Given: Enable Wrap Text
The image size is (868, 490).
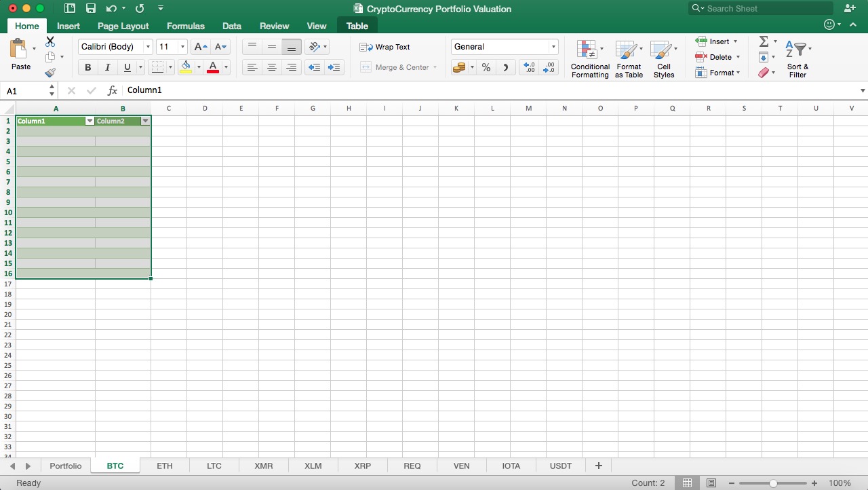Looking at the screenshot, I should pyautogui.click(x=385, y=47).
